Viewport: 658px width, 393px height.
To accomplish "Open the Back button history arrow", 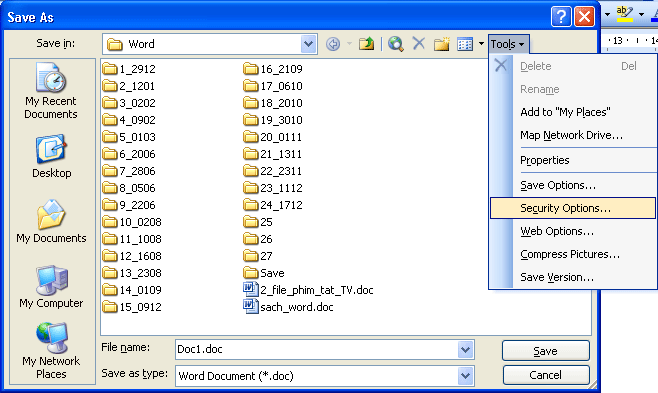I will 349,44.
